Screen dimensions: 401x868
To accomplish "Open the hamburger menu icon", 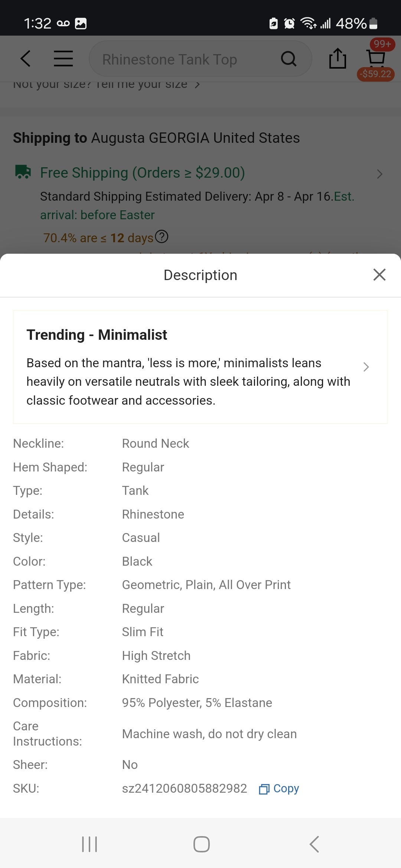I will click(63, 59).
